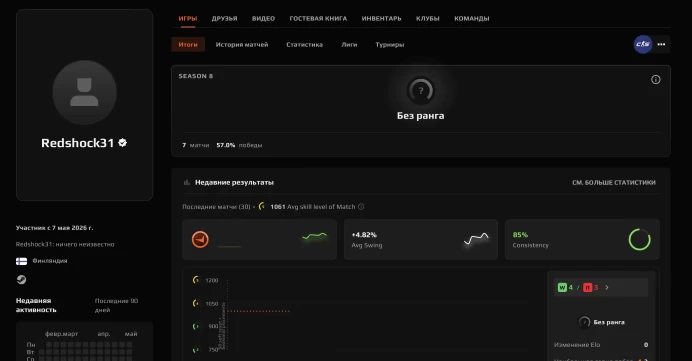Click the Финляндия country label
The width and height of the screenshot is (692, 361).
tap(50, 261)
